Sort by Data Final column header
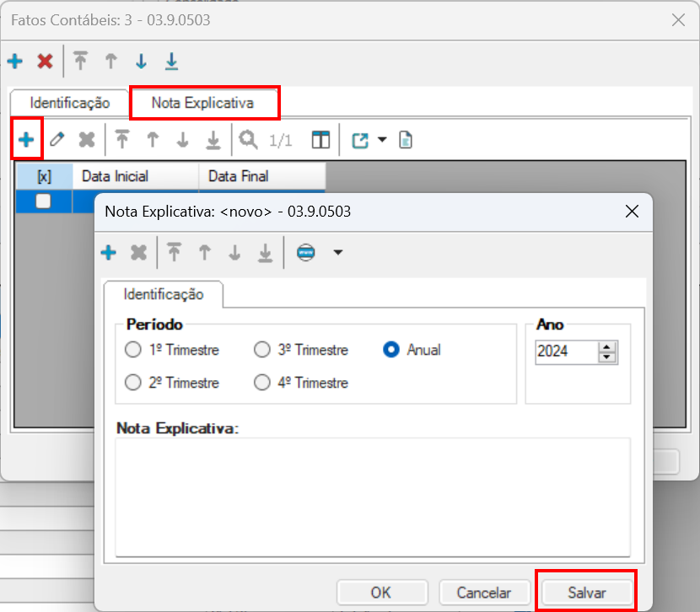This screenshot has height=612, width=700. click(262, 176)
